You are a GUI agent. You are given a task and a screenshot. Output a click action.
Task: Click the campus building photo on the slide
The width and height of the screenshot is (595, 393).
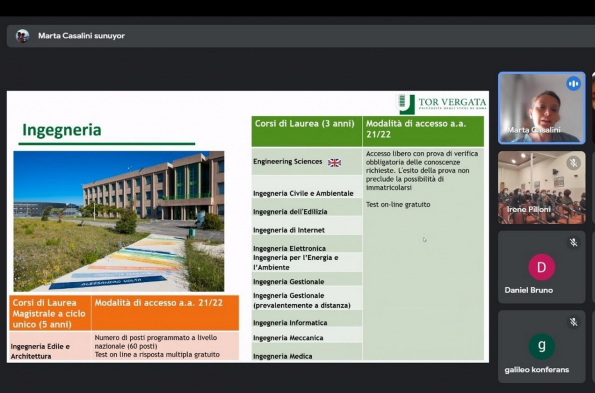click(x=119, y=221)
